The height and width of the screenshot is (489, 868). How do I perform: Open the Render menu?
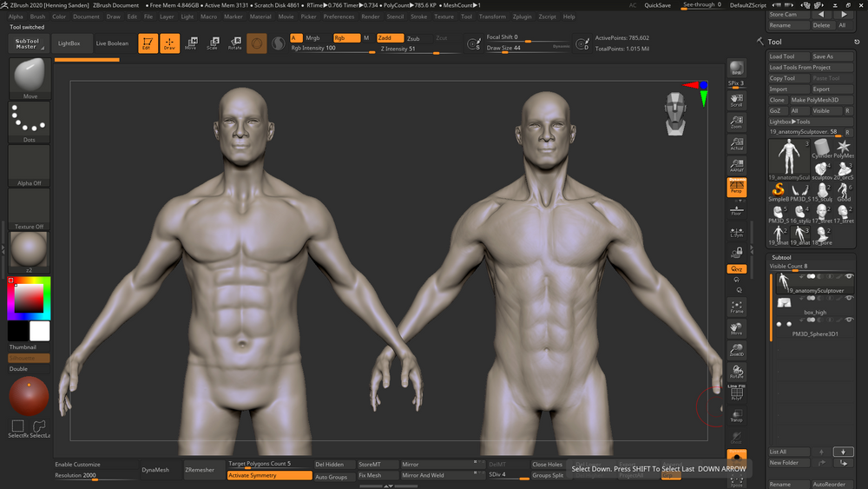click(x=371, y=17)
